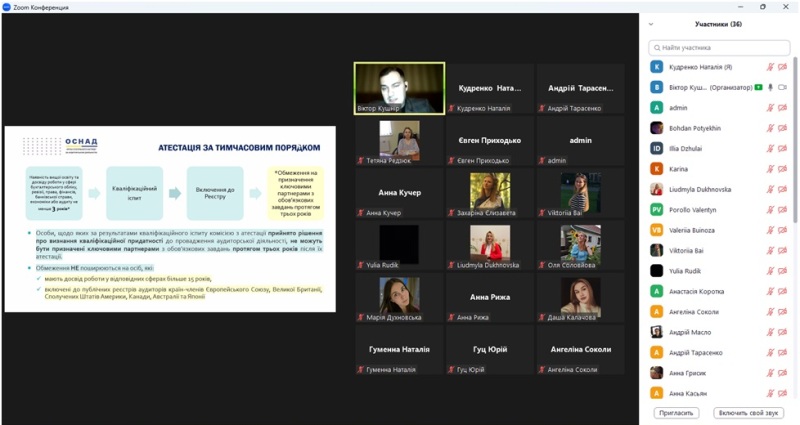Click the muted mic icon for Illia Dzhulai
The width and height of the screenshot is (800, 425).
(770, 148)
